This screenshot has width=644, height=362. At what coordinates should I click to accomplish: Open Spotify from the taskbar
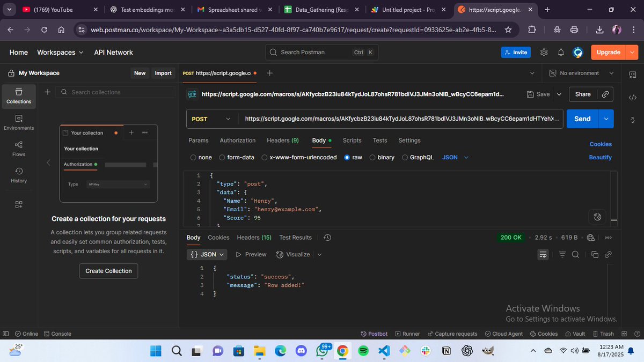click(x=363, y=351)
